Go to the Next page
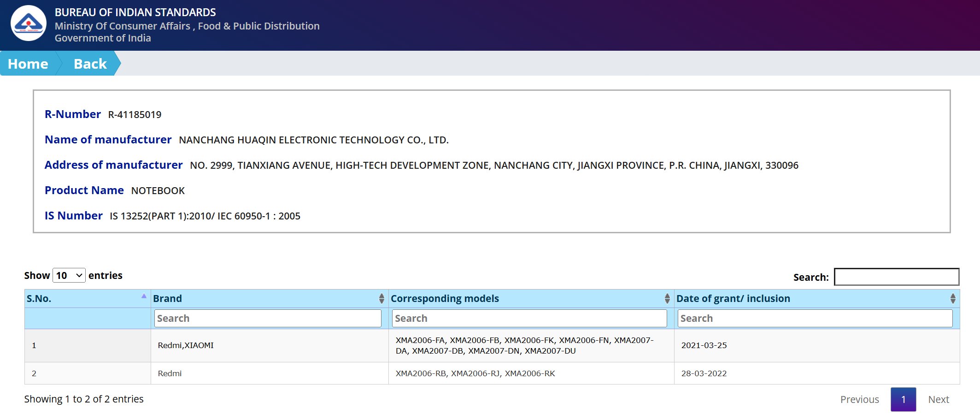The height and width of the screenshot is (420, 980). (938, 399)
